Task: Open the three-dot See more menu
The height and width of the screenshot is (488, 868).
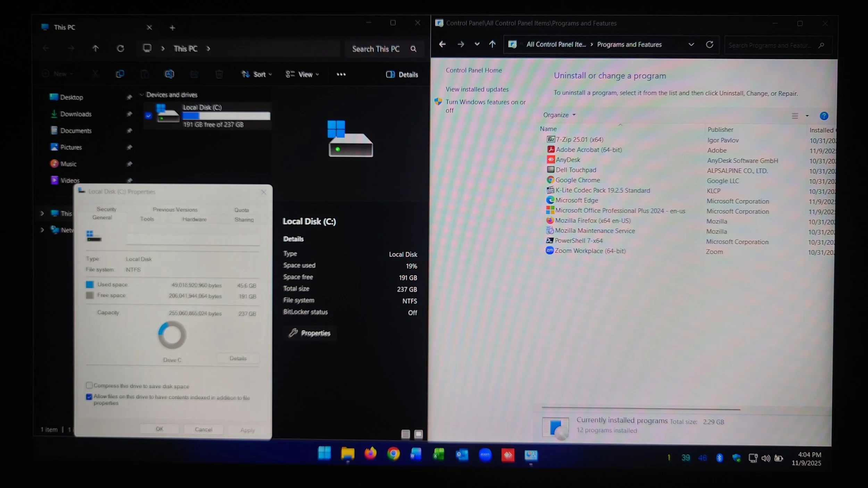Action: point(341,74)
